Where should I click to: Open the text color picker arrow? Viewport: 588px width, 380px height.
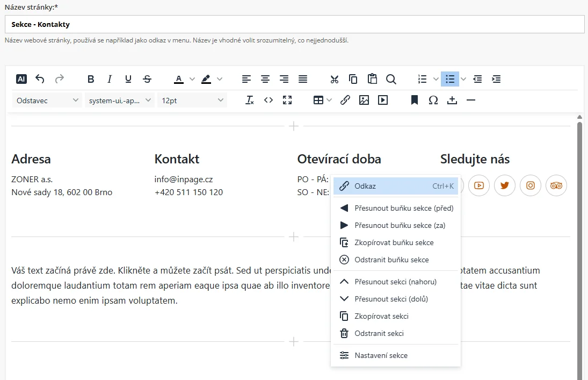point(192,79)
